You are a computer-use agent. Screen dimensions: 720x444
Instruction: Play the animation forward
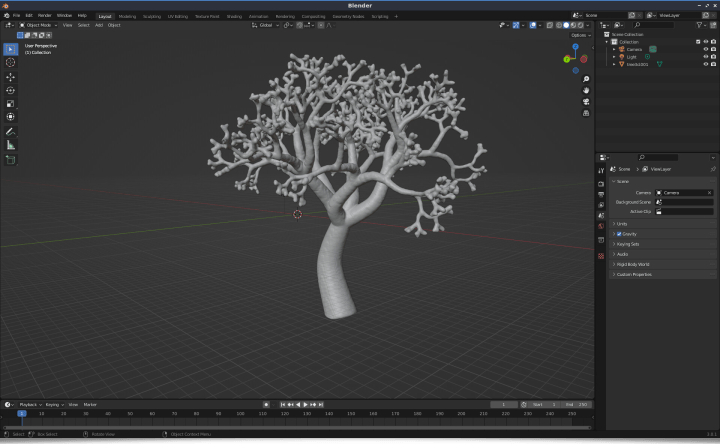[x=305, y=405]
